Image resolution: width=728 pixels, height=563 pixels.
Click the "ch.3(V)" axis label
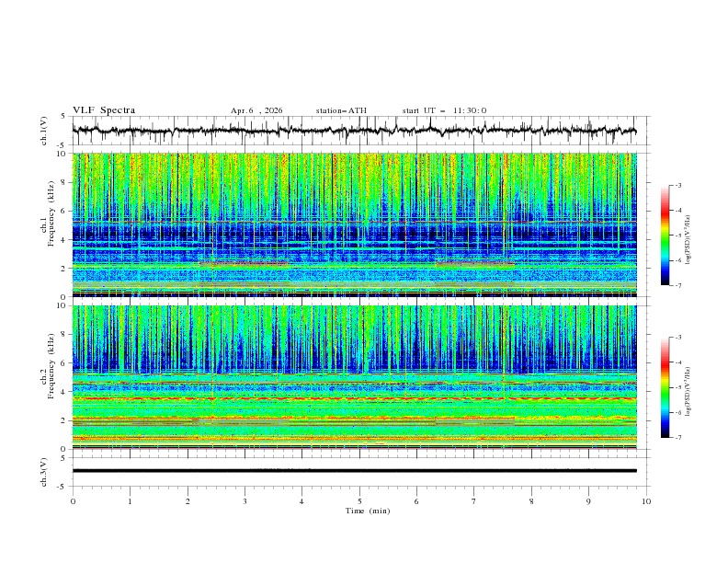(x=44, y=472)
